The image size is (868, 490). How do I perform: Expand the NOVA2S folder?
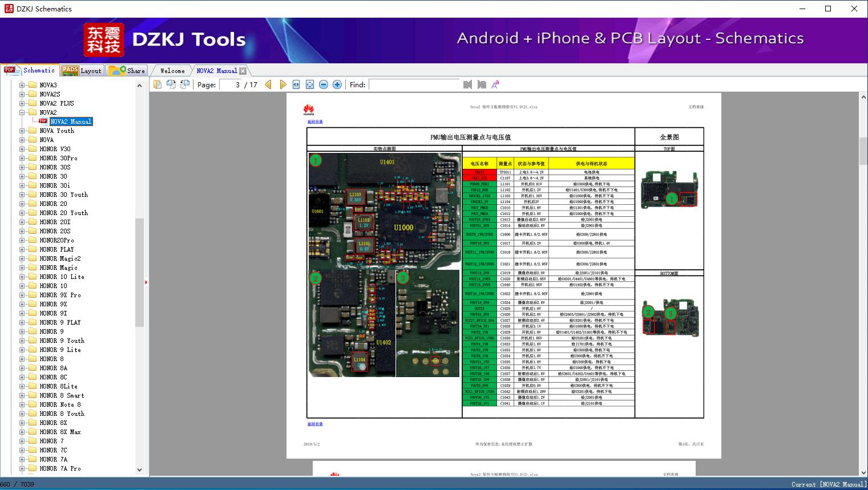22,94
